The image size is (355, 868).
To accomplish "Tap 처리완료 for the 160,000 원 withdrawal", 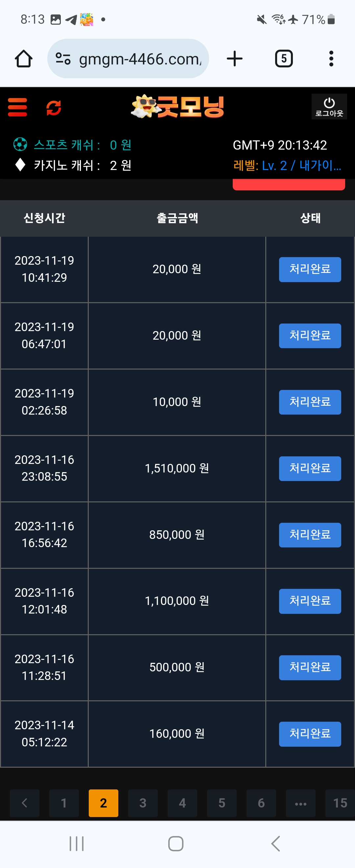I will pyautogui.click(x=310, y=734).
